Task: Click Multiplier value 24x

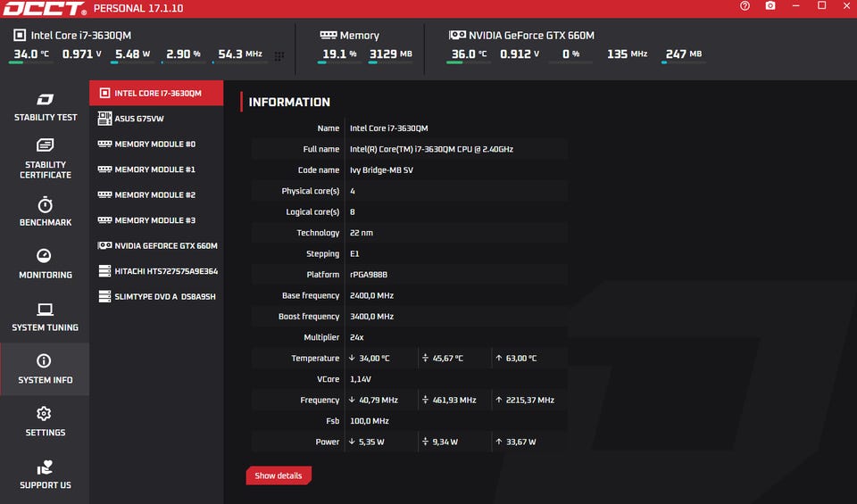Action: pos(357,337)
